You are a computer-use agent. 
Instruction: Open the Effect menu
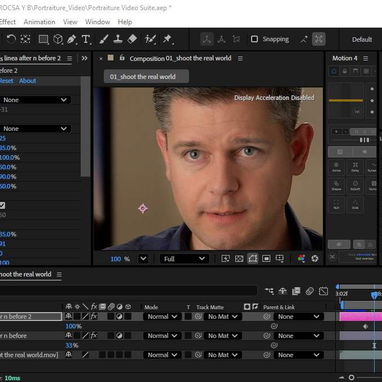pyautogui.click(x=8, y=22)
